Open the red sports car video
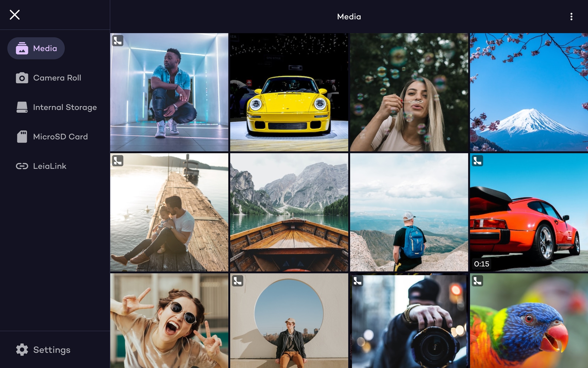The height and width of the screenshot is (368, 588). [x=529, y=212]
